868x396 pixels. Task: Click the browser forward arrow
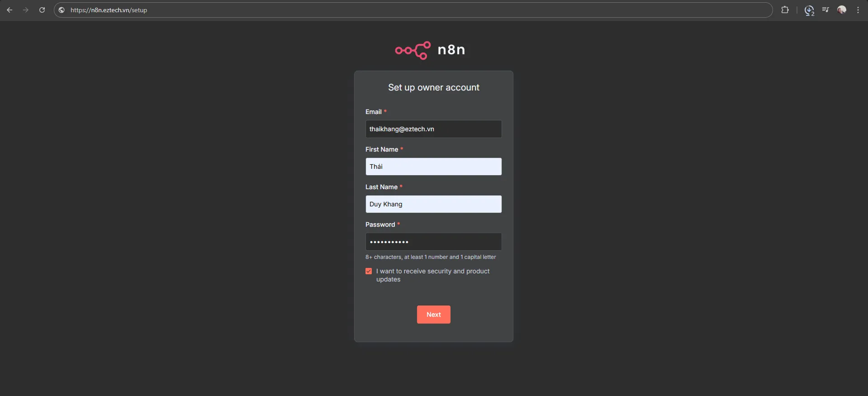pos(26,10)
